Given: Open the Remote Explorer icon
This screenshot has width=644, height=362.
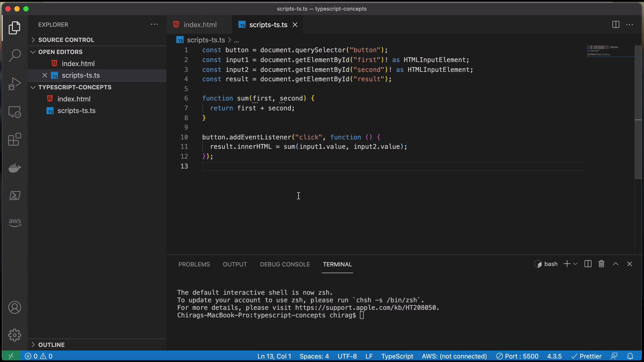Looking at the screenshot, I should click(14, 112).
